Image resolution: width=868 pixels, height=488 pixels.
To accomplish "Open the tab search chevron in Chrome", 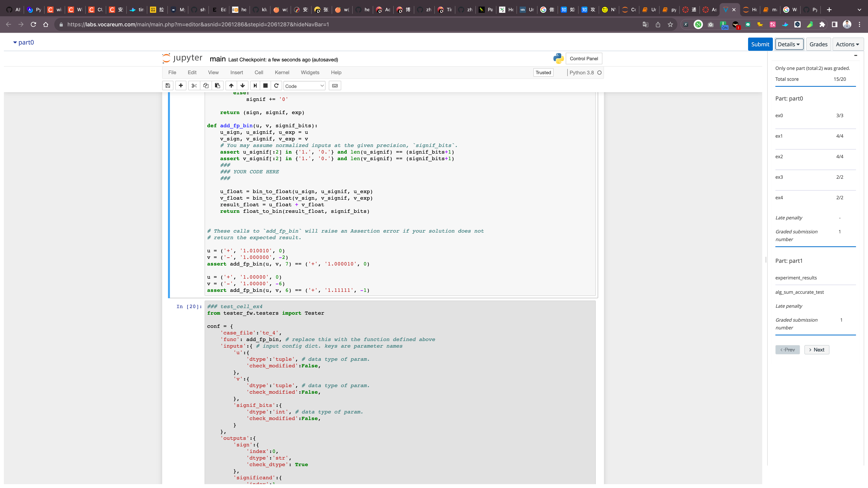I will [859, 10].
